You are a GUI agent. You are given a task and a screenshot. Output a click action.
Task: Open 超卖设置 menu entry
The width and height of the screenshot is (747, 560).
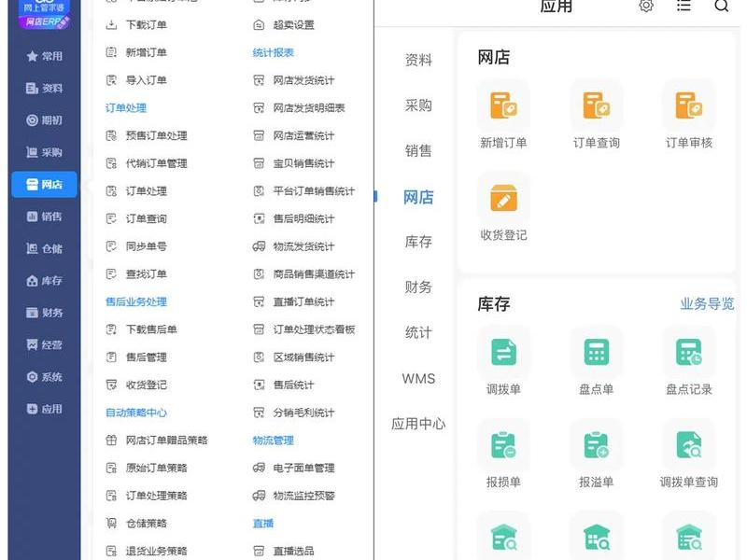pos(284,25)
